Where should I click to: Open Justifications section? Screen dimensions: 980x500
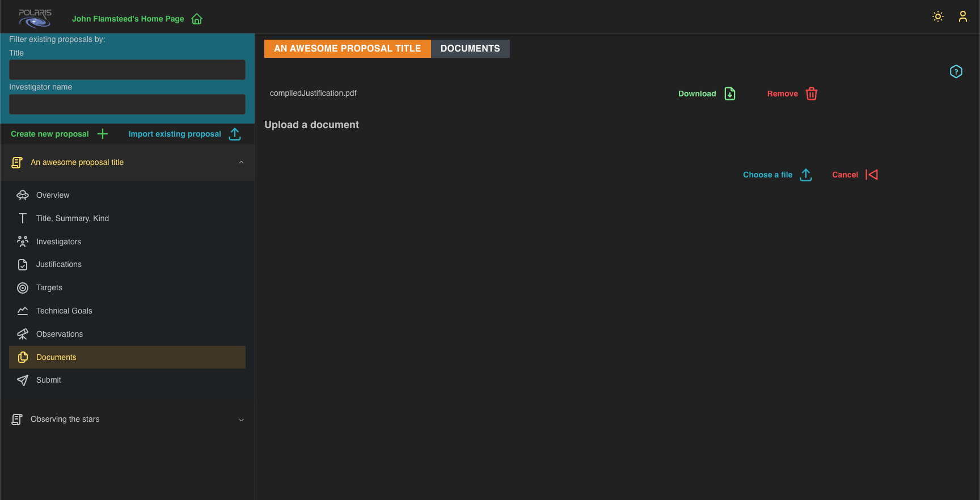(x=127, y=265)
